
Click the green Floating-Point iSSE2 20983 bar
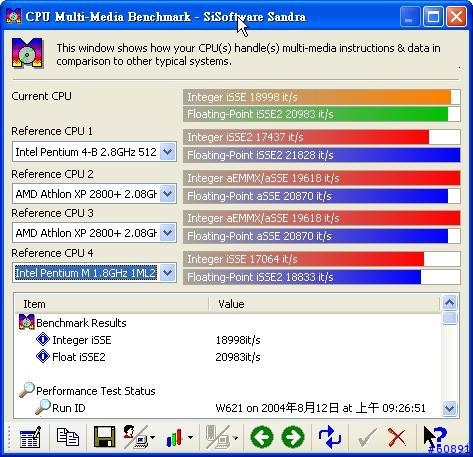point(322,114)
